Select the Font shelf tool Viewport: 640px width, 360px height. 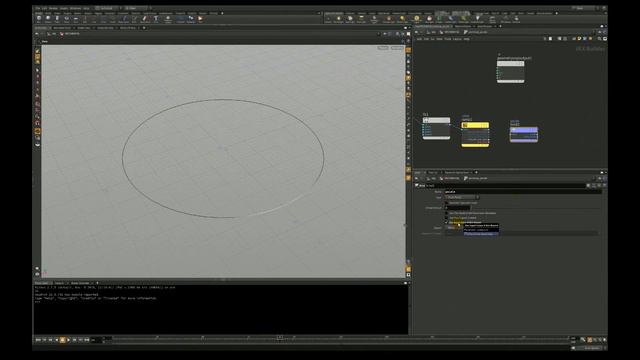click(x=156, y=19)
